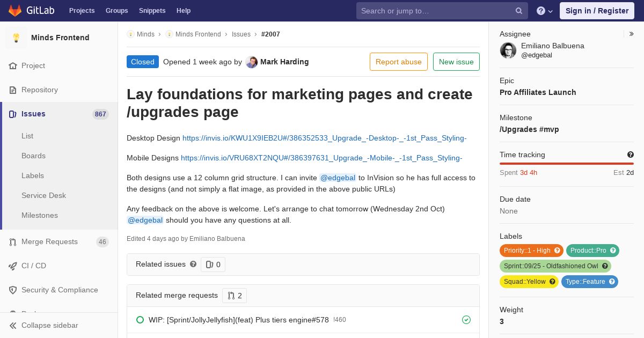Open the Help question mark menu
The height and width of the screenshot is (338, 644).
(x=545, y=11)
